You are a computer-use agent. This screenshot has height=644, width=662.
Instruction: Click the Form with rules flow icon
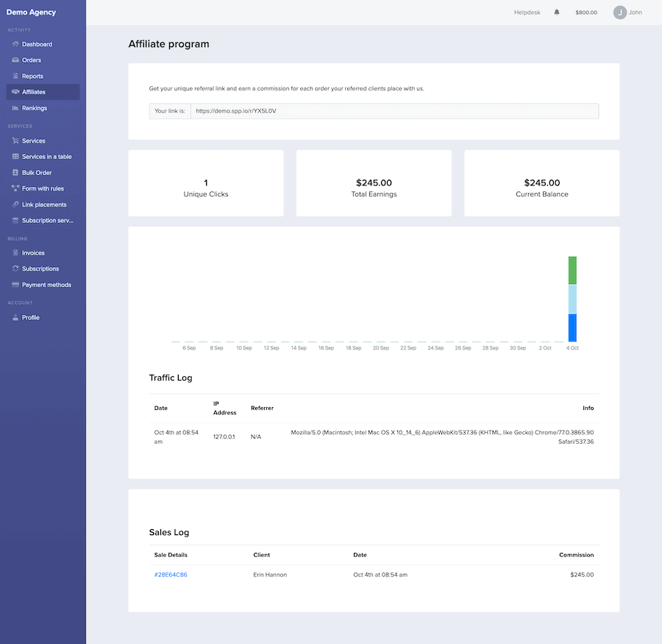click(15, 188)
